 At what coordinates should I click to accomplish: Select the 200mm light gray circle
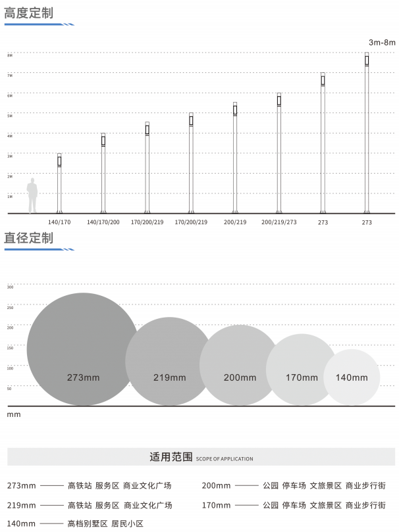coord(240,365)
